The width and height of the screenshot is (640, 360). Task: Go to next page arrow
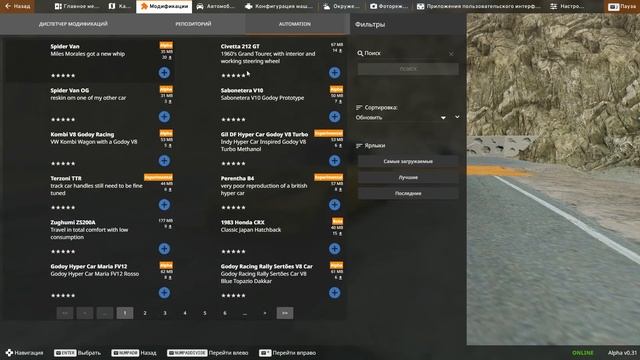coord(265,313)
